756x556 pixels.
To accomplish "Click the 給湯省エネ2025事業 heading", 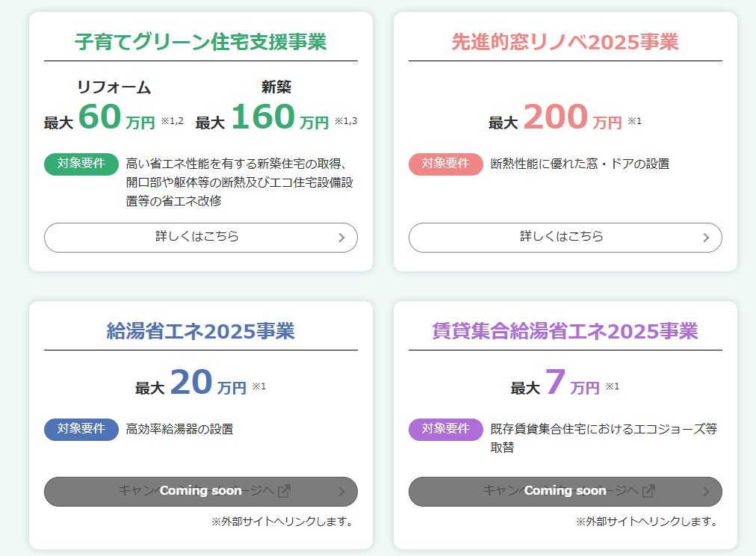I will click(200, 331).
